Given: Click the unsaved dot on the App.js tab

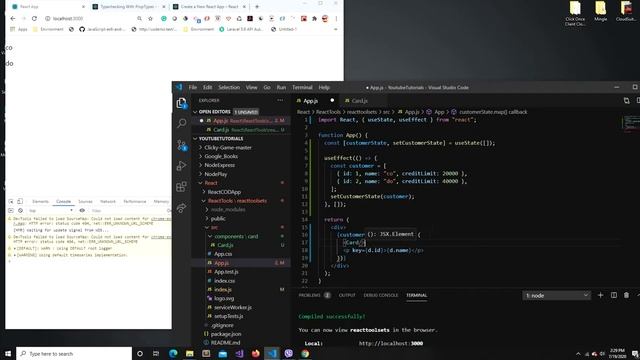Looking at the screenshot, I should point(332,100).
